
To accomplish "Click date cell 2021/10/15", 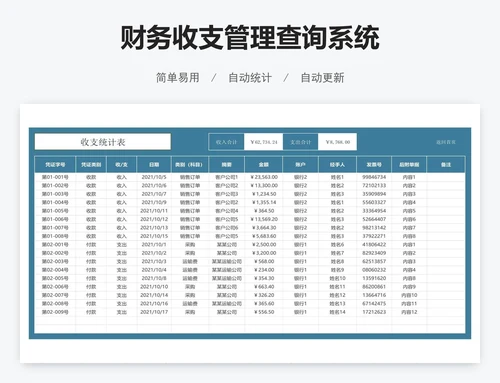I will (154, 236).
